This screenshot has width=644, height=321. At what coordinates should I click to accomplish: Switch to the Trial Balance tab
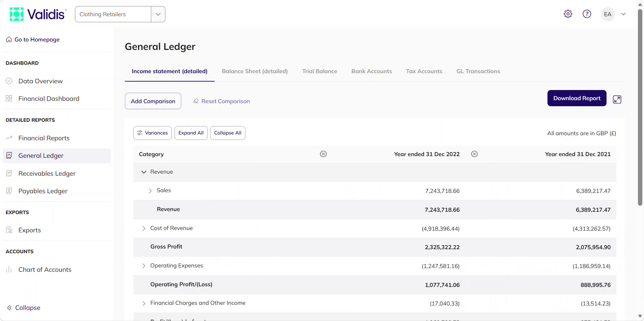tap(320, 71)
